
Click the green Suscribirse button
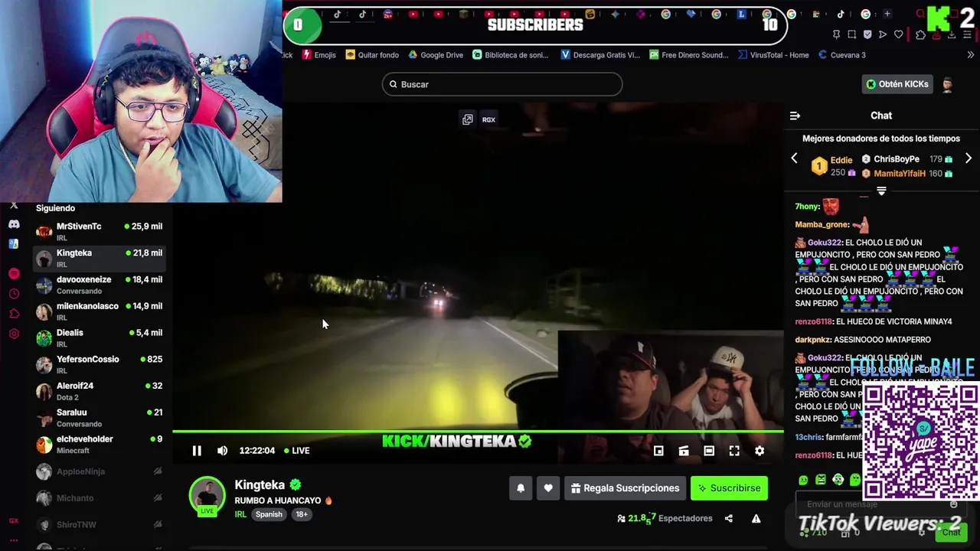click(x=729, y=488)
